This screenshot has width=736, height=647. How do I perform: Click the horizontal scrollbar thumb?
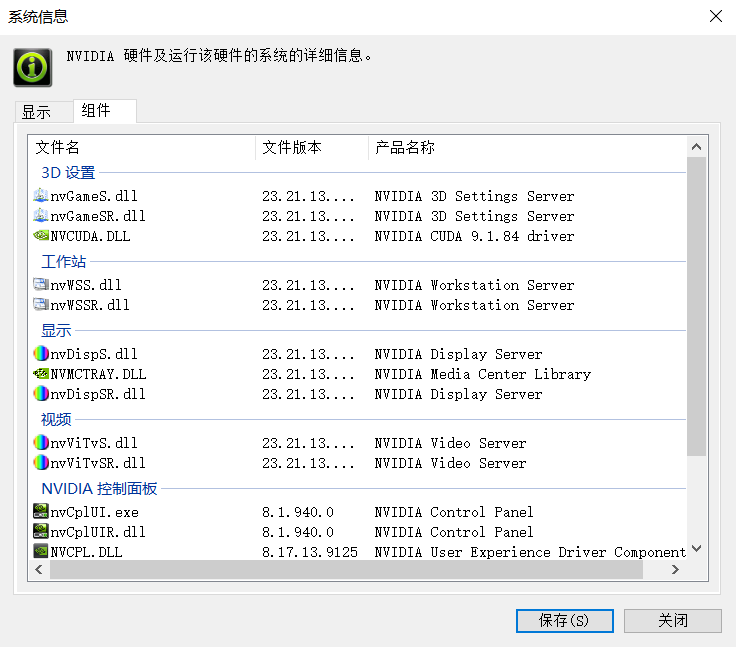pos(346,570)
